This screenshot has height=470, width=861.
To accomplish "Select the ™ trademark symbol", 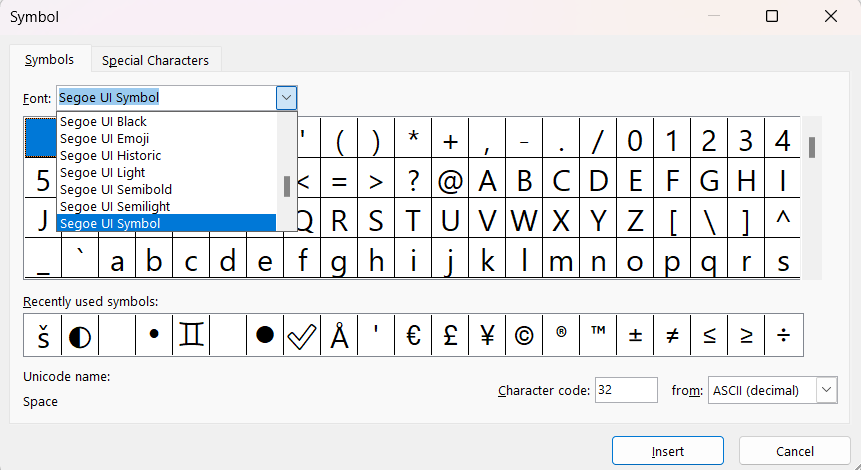I will pyautogui.click(x=598, y=335).
